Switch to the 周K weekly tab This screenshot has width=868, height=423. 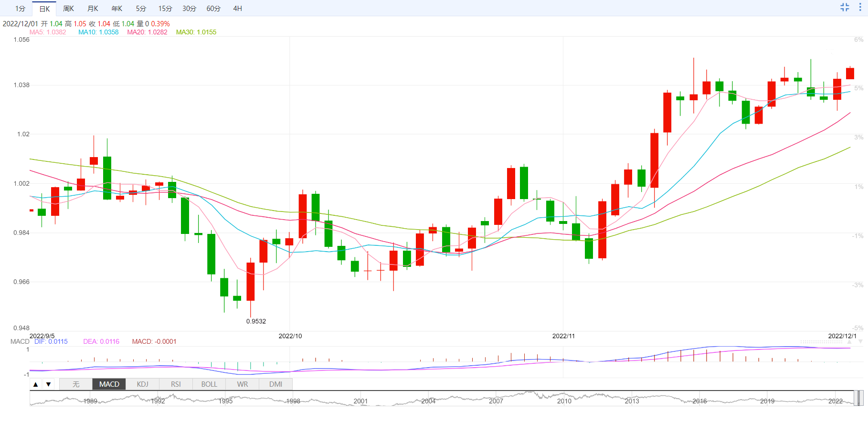click(x=69, y=9)
